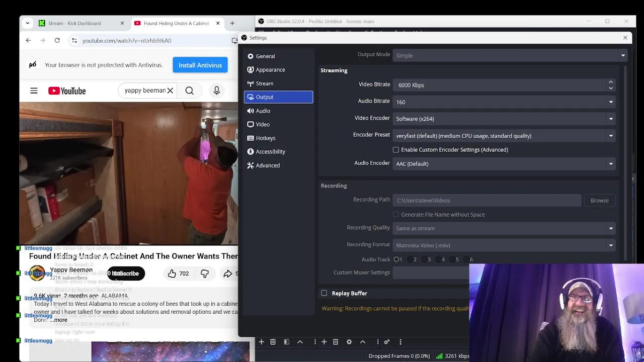
Task: Open Hotkeys settings category
Action: point(278,138)
